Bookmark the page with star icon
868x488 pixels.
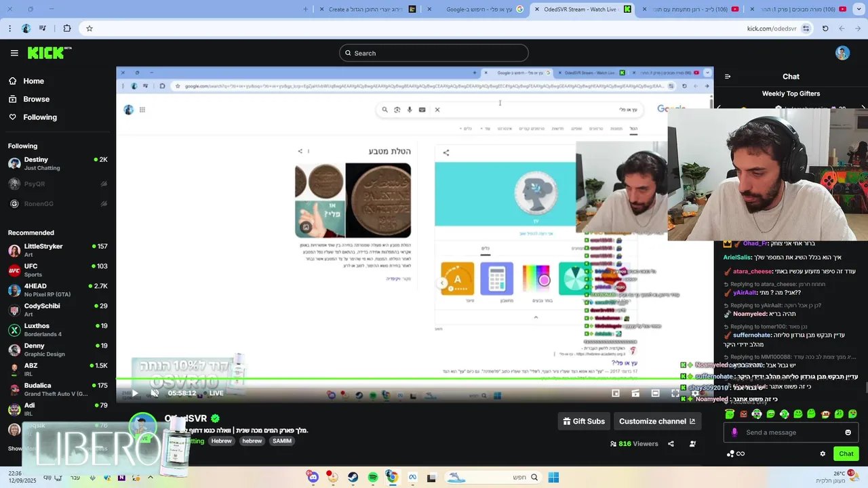[89, 28]
